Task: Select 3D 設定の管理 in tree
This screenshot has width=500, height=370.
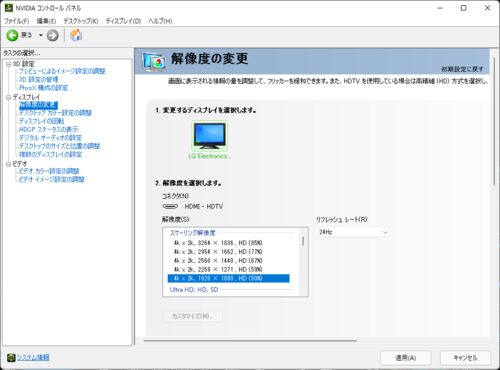Action: (39, 79)
